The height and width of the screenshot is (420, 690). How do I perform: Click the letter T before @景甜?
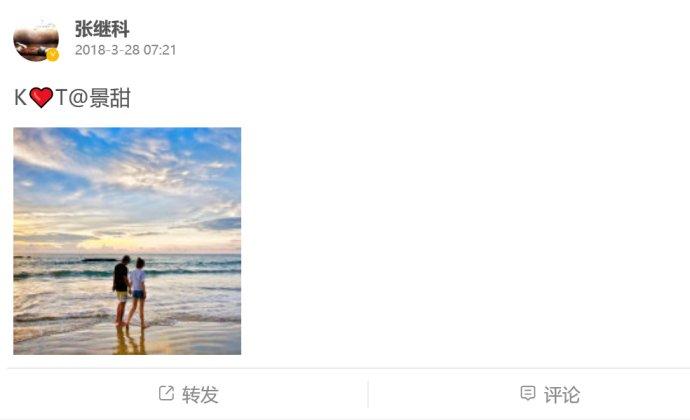61,97
